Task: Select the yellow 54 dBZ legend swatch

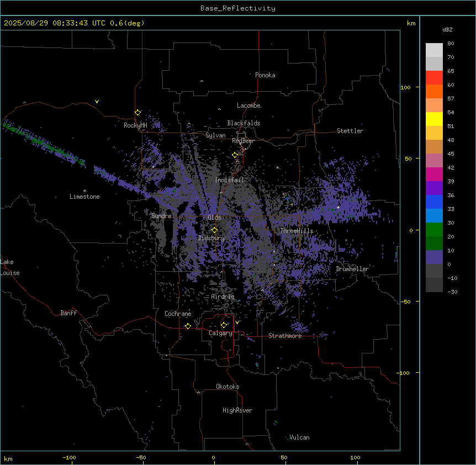Action: point(434,119)
